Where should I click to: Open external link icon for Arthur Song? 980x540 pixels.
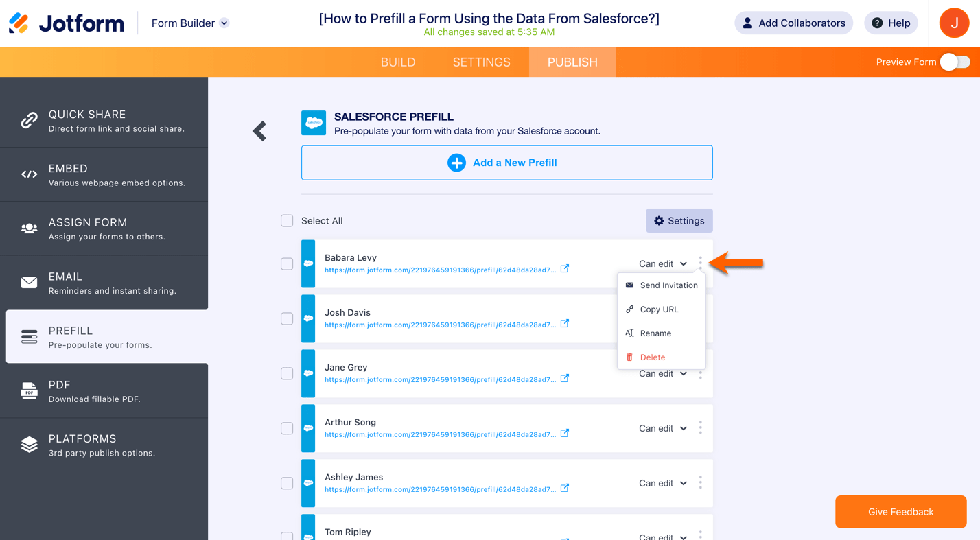click(x=565, y=434)
